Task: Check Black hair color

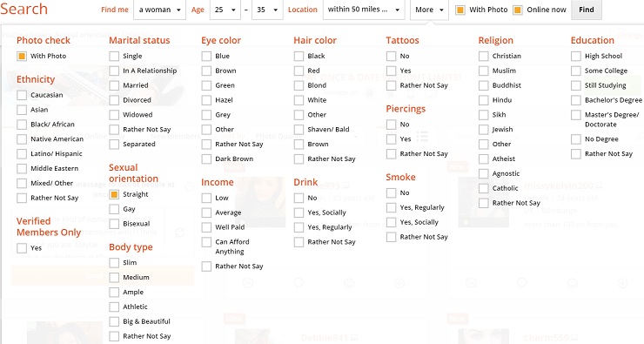Action: [x=299, y=56]
